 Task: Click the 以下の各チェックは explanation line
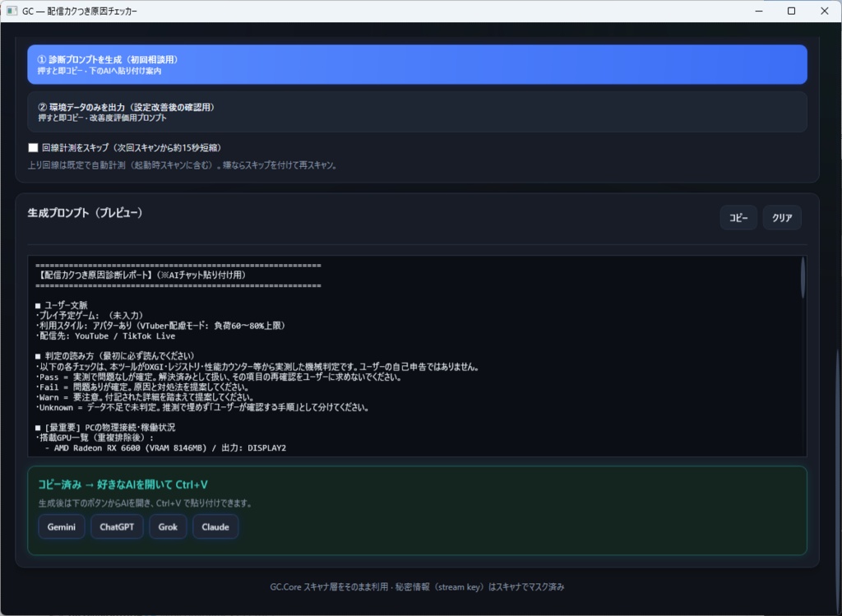click(x=257, y=367)
